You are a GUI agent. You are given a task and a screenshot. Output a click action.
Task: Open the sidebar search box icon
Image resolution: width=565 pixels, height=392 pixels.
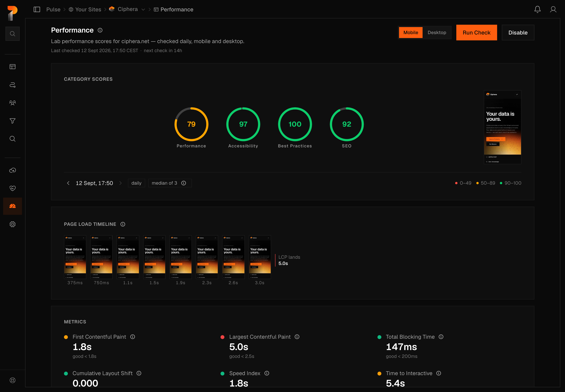13,34
